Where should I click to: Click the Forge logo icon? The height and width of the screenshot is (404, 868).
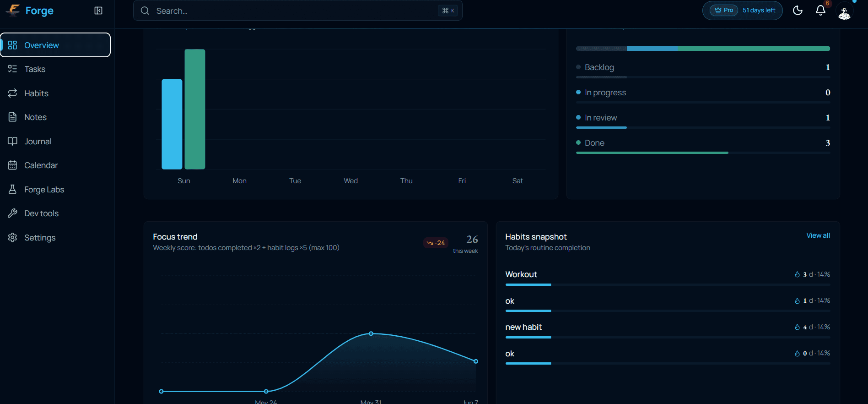coord(13,10)
